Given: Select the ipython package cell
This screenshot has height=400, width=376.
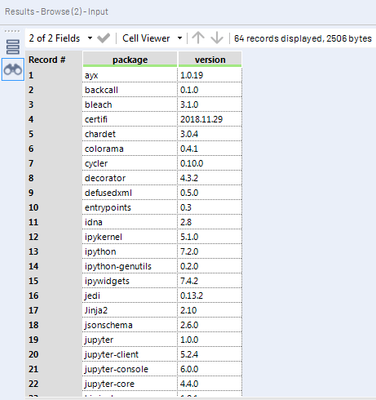Looking at the screenshot, I should [130, 251].
